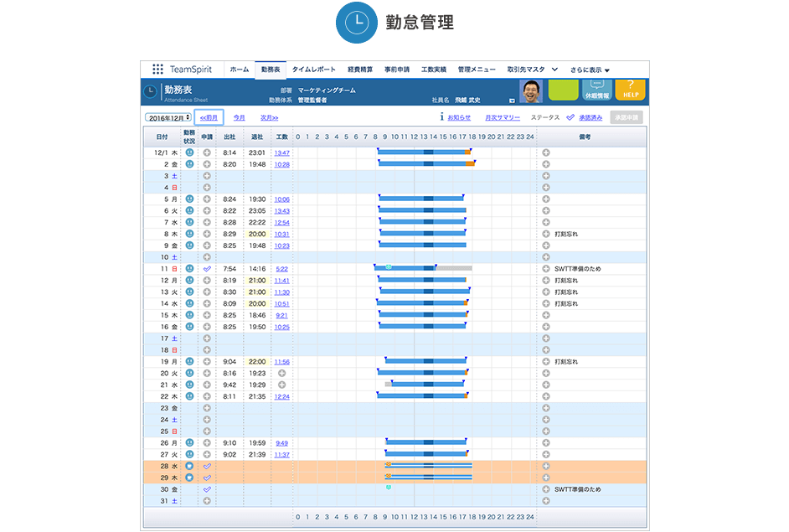Click the 申請 checkmark icon for 11 日
The height and width of the screenshot is (532, 789).
[207, 269]
